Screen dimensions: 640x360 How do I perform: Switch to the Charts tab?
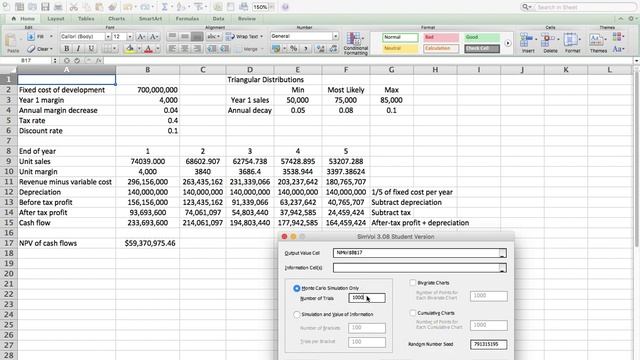pyautogui.click(x=117, y=19)
